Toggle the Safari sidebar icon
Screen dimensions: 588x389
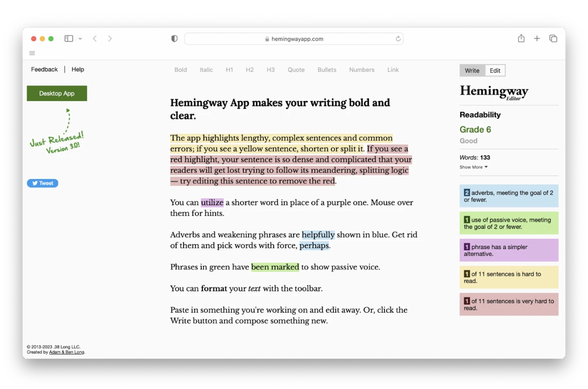(69, 38)
